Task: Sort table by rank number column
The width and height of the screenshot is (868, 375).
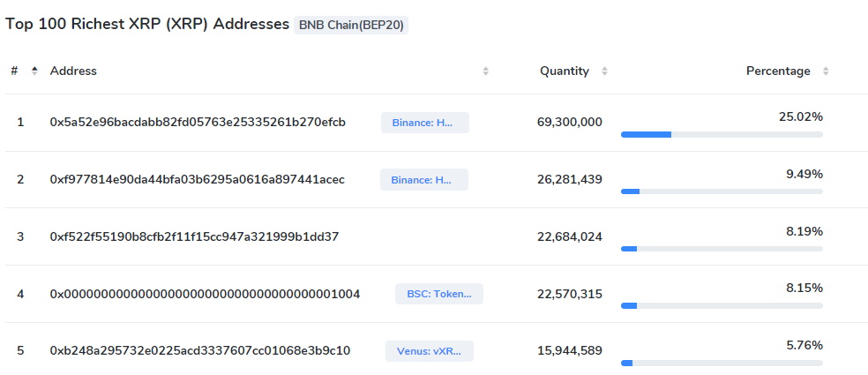Action: coord(34,71)
